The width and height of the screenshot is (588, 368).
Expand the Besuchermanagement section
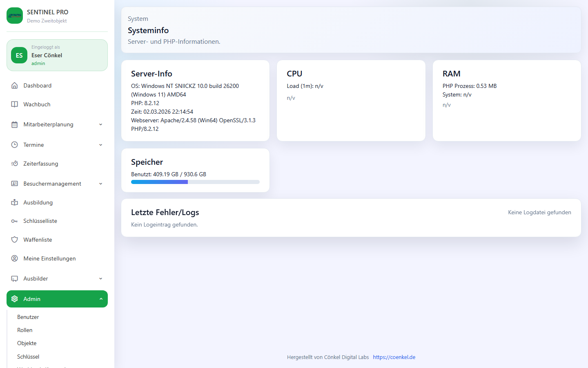pyautogui.click(x=100, y=184)
